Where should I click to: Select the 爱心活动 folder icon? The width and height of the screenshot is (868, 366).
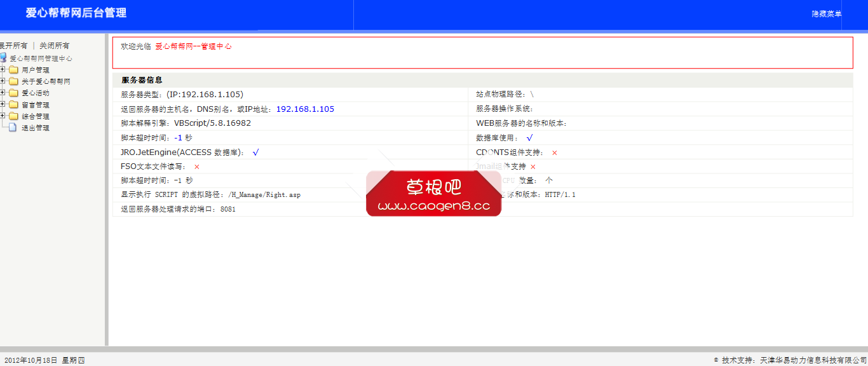click(14, 92)
